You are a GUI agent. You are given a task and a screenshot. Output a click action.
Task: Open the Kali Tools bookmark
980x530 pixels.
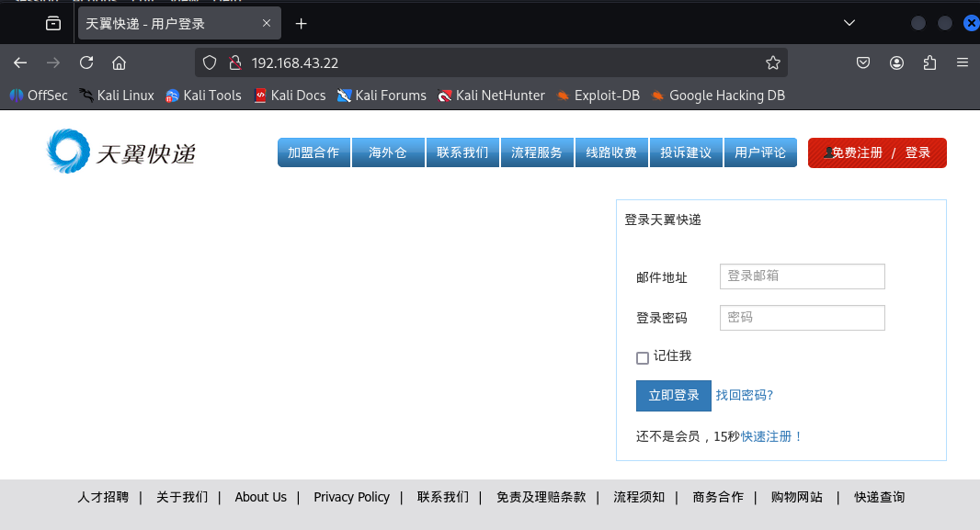click(x=204, y=96)
